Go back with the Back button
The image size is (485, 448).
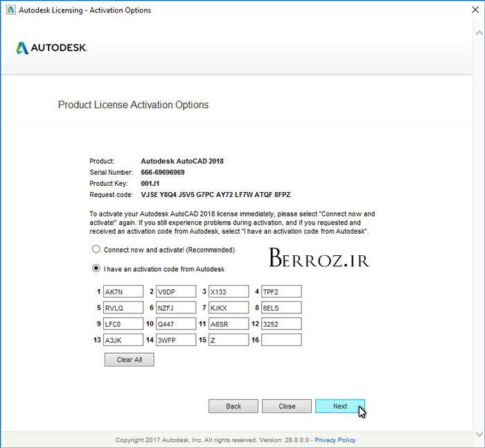[x=233, y=406]
